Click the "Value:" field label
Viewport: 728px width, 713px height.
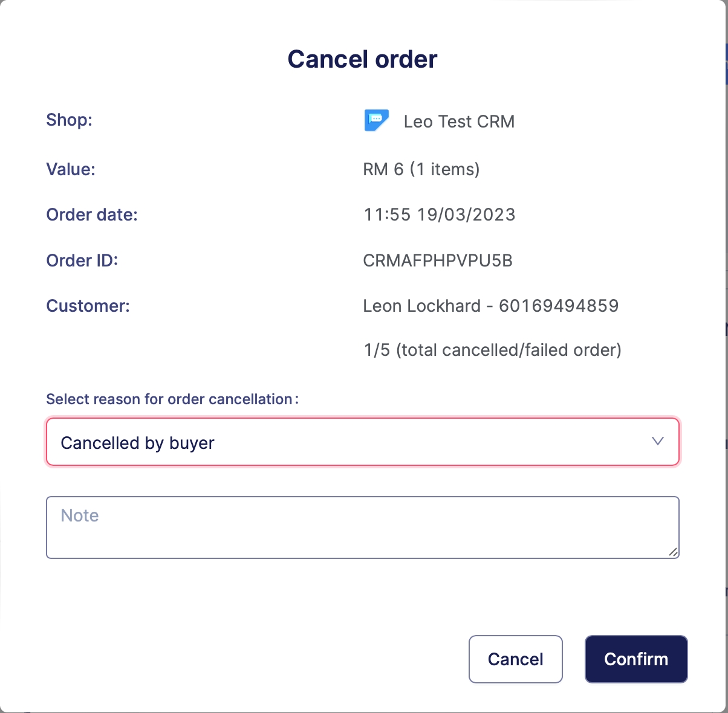71,169
